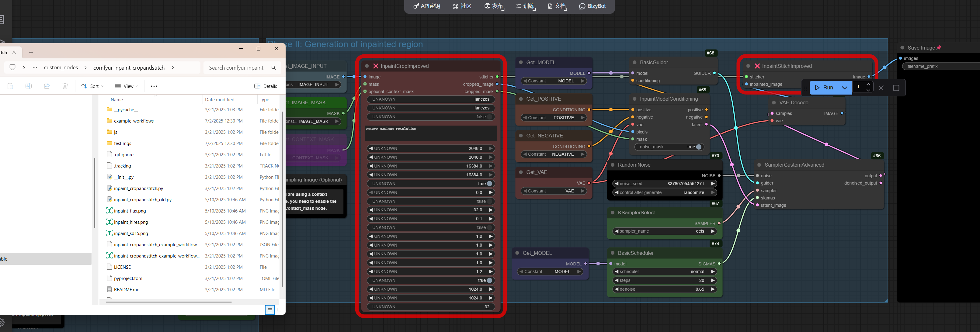Switch Explorer to large thumbnails view icon
This screenshot has width=980, height=332.
[x=279, y=310]
